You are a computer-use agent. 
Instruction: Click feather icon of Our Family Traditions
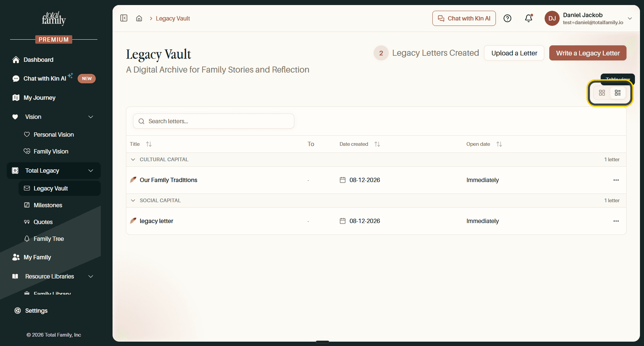pos(133,180)
